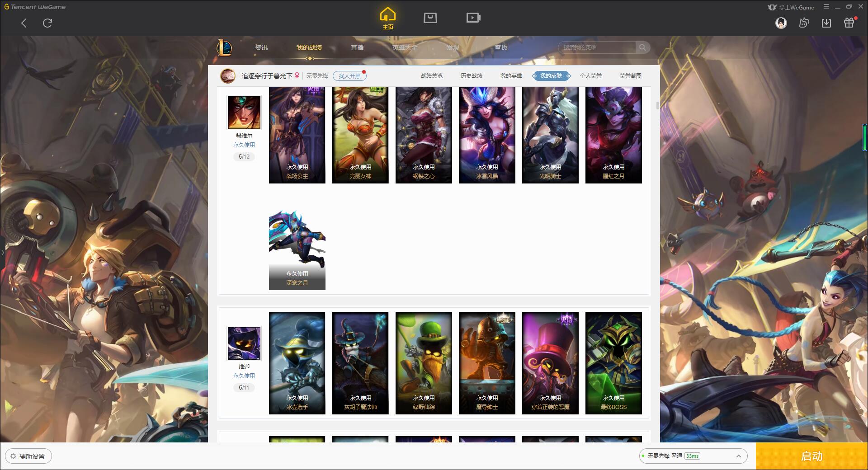Open the store bag icon
The width and height of the screenshot is (868, 470).
(x=430, y=18)
